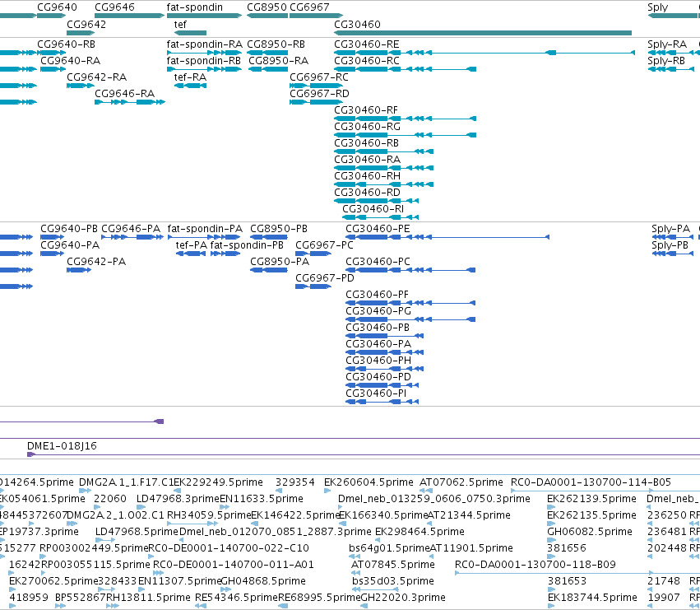The image size is (700, 610).
Task: Click the CG30460-RB transcript label
Action: coord(366,143)
